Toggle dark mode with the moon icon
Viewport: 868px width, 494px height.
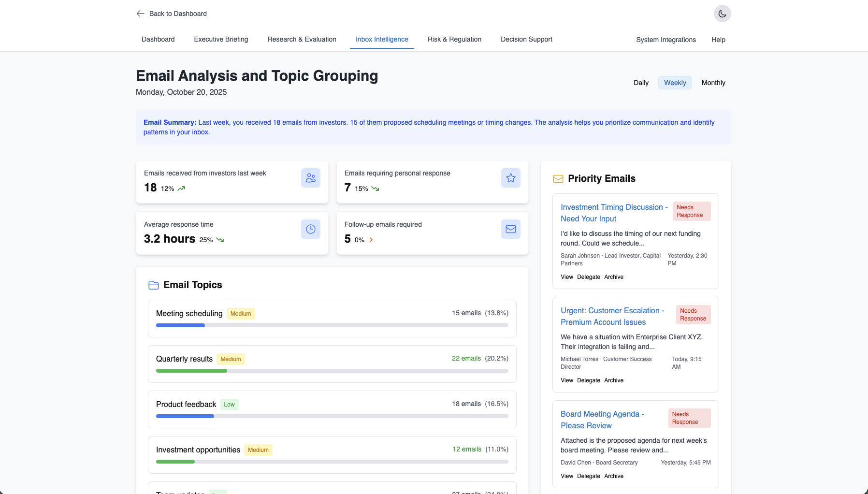[x=722, y=14]
